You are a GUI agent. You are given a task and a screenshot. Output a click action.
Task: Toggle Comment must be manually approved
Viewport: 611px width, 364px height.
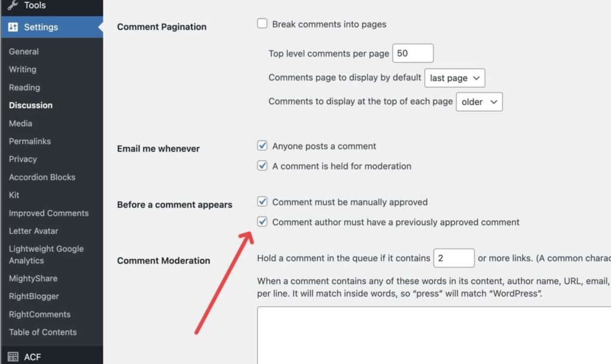click(262, 202)
